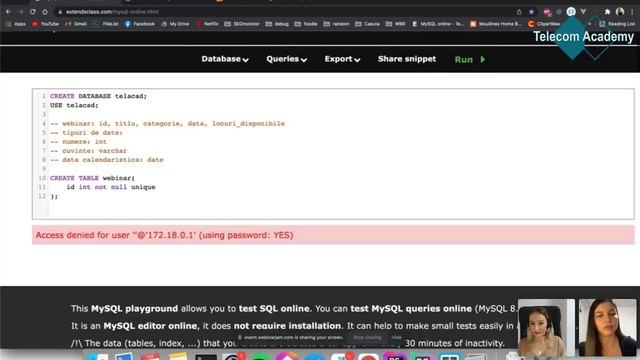Open the Gmail bookmark

pyautogui.click(x=76, y=24)
